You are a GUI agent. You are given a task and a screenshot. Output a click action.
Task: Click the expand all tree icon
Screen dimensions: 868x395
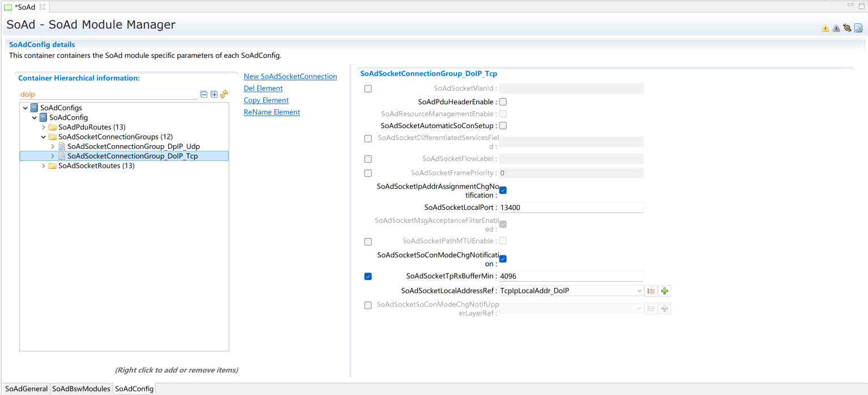coord(214,94)
